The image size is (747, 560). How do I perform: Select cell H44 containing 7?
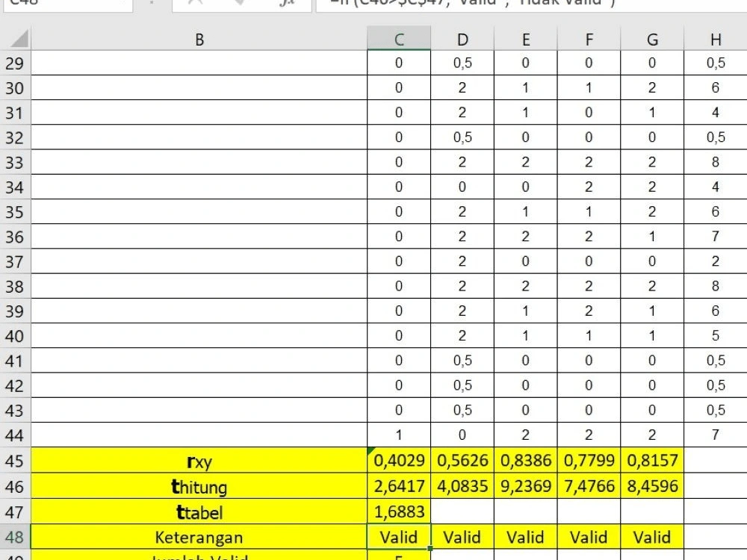click(x=716, y=435)
